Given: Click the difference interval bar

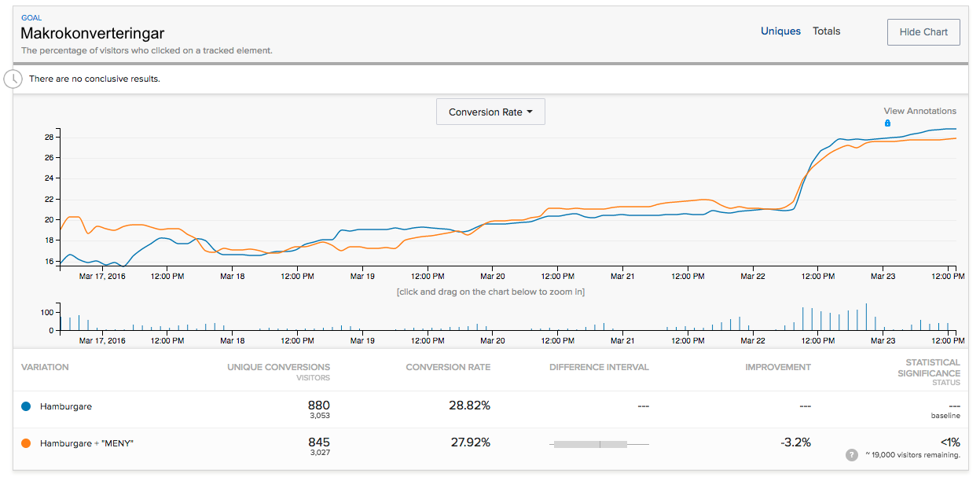Looking at the screenshot, I should click(x=600, y=444).
